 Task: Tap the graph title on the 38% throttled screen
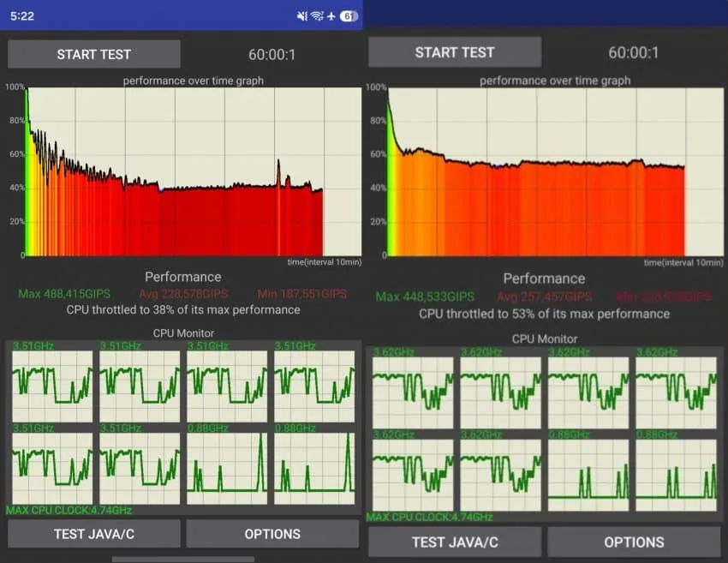tap(194, 81)
